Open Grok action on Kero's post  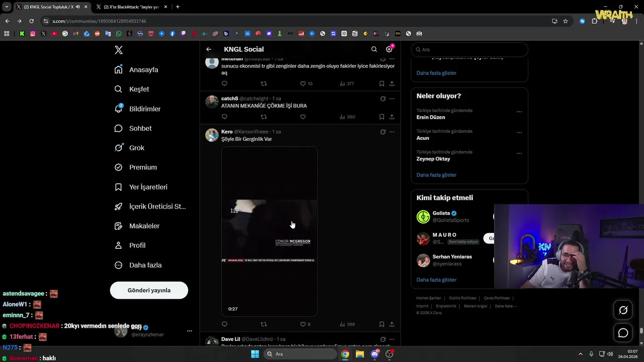(x=383, y=132)
